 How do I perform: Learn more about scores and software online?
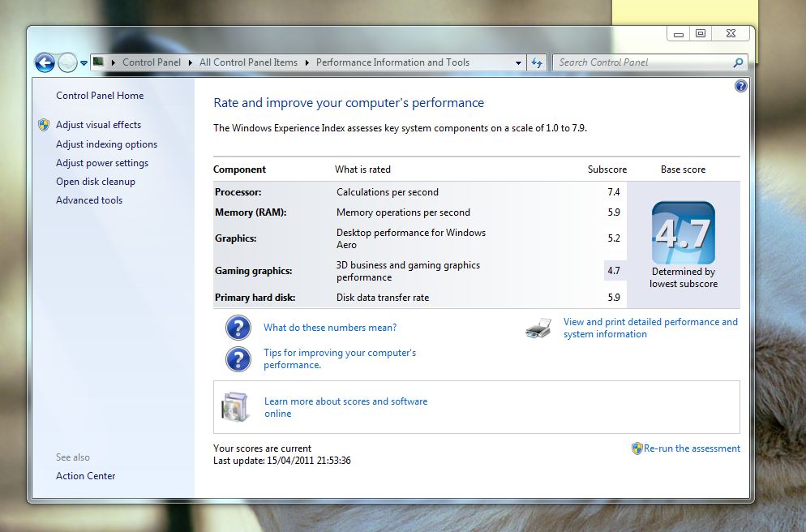click(x=346, y=408)
